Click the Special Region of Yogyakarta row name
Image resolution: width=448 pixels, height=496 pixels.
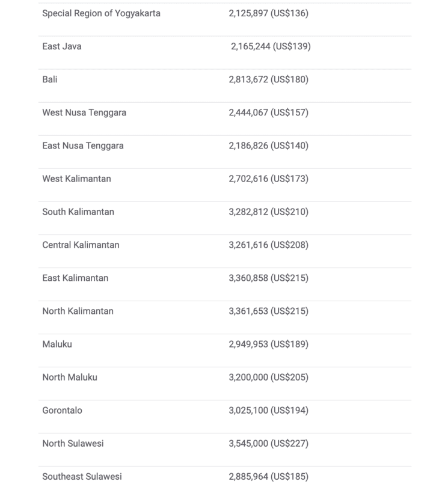click(101, 13)
